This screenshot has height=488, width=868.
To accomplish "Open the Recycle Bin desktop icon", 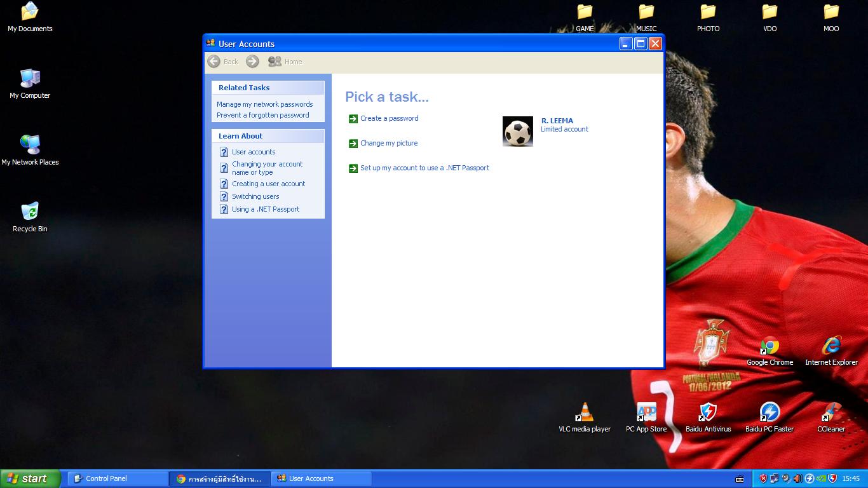I will [x=30, y=212].
